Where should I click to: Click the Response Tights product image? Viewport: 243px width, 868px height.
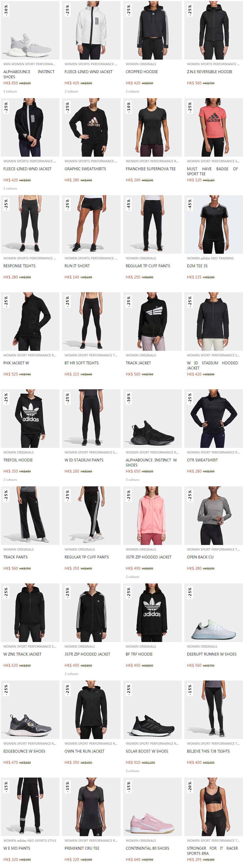click(30, 224)
